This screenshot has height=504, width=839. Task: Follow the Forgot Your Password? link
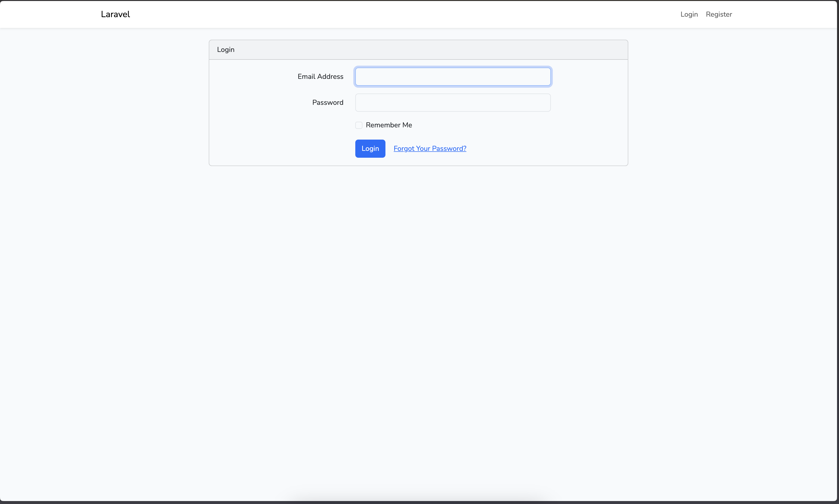430,148
